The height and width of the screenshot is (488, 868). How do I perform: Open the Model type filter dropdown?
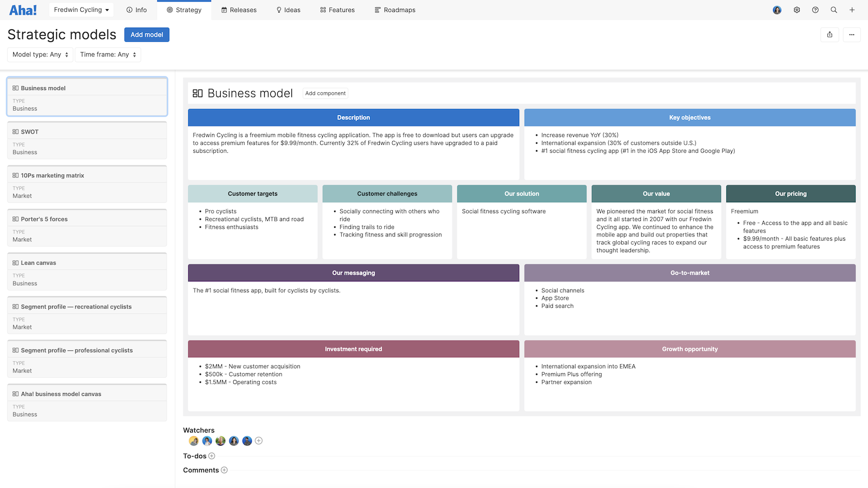(40, 54)
